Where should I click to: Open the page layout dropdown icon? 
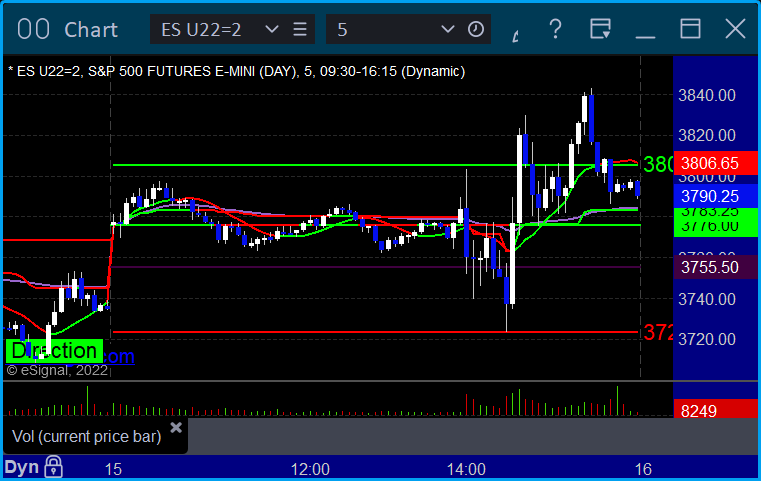tap(600, 29)
